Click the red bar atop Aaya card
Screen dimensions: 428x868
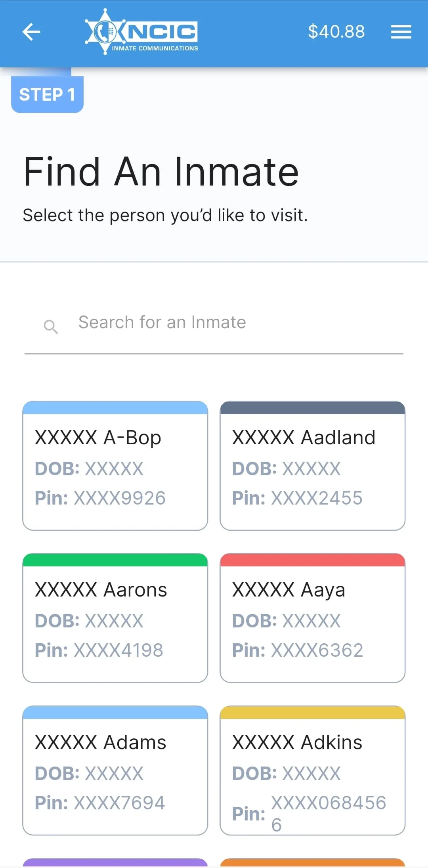point(312,560)
